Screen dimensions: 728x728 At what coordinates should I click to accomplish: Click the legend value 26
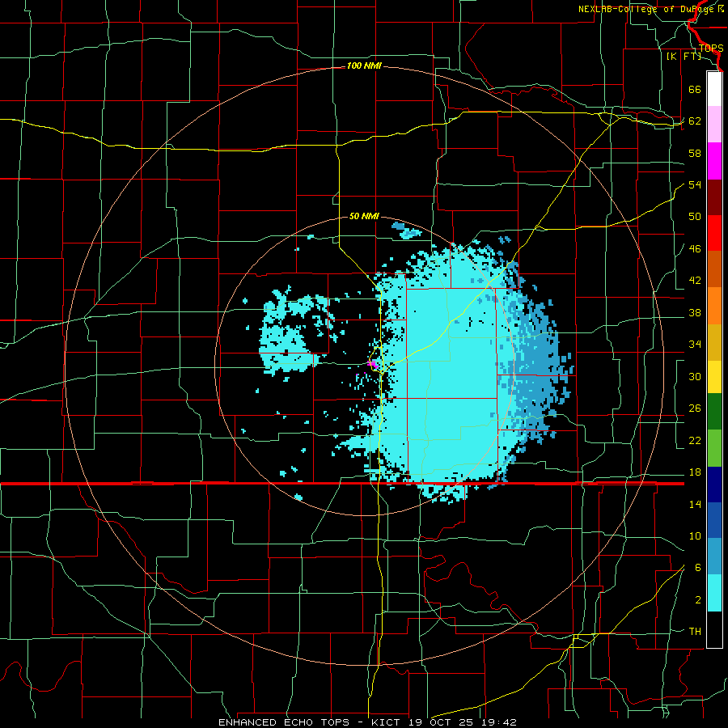[695, 408]
